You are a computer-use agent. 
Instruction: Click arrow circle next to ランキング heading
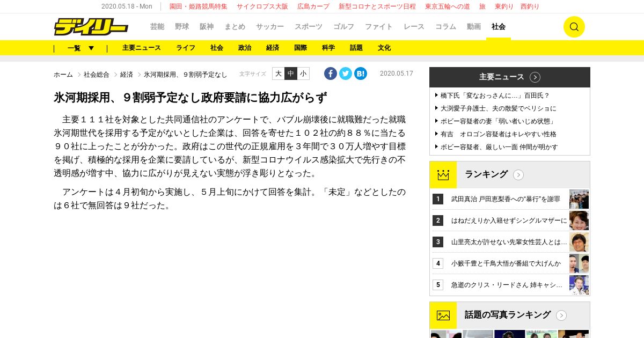(x=518, y=175)
